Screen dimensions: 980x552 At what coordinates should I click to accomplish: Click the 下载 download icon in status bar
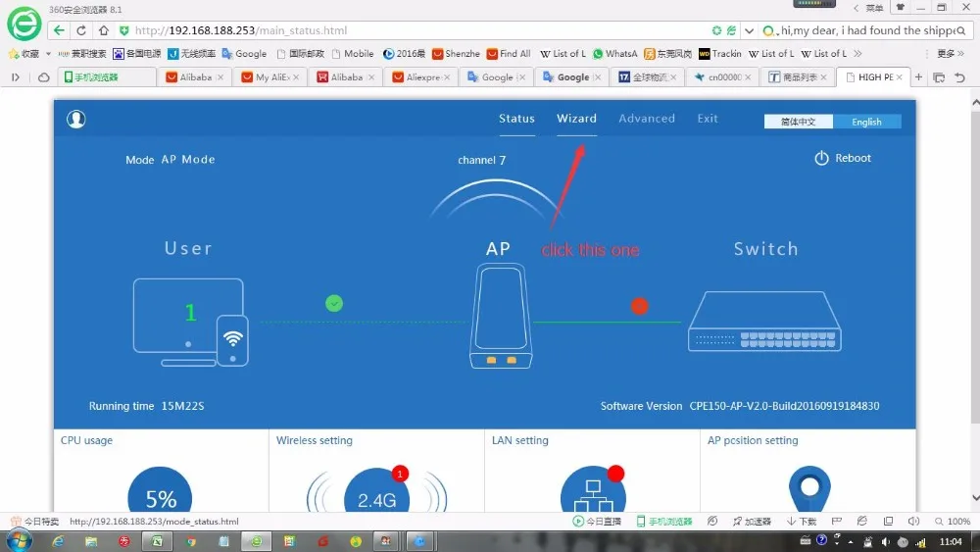point(802,521)
